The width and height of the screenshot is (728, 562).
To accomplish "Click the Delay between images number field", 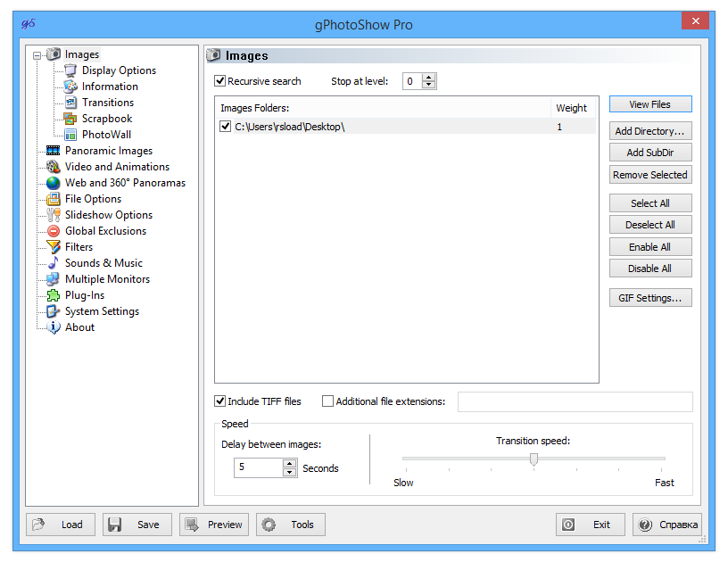I will (x=258, y=467).
